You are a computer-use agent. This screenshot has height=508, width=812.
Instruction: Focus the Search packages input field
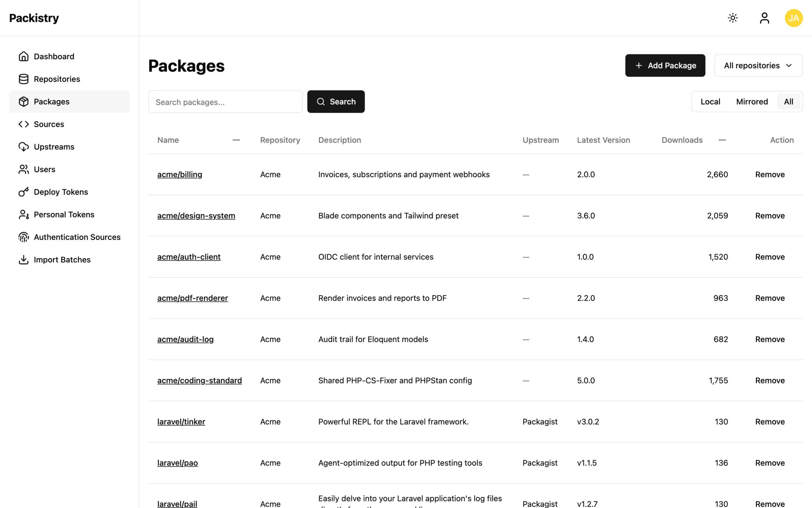(226, 102)
